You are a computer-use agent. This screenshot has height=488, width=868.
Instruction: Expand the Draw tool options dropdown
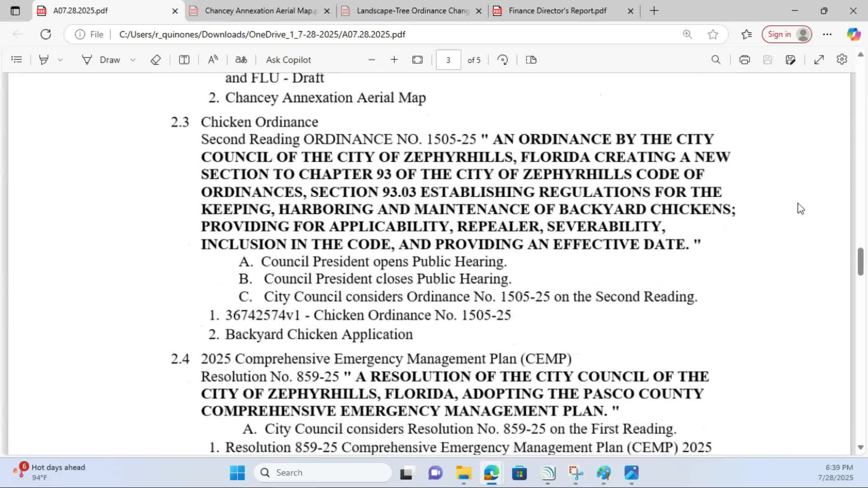(133, 60)
